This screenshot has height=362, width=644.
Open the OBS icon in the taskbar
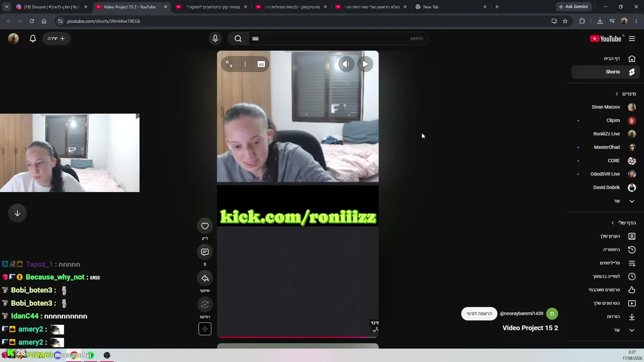point(107,355)
